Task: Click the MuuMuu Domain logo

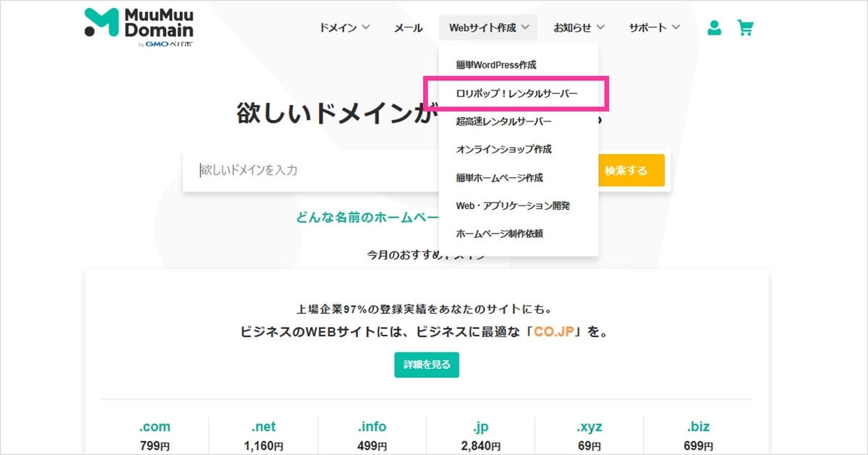Action: [139, 27]
